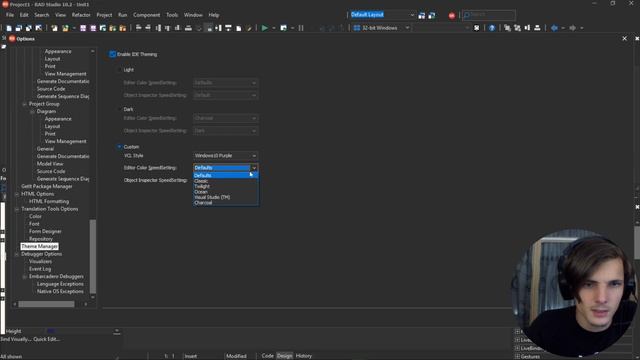Click the options tree vertical scrollbar thumb

[x=93, y=256]
